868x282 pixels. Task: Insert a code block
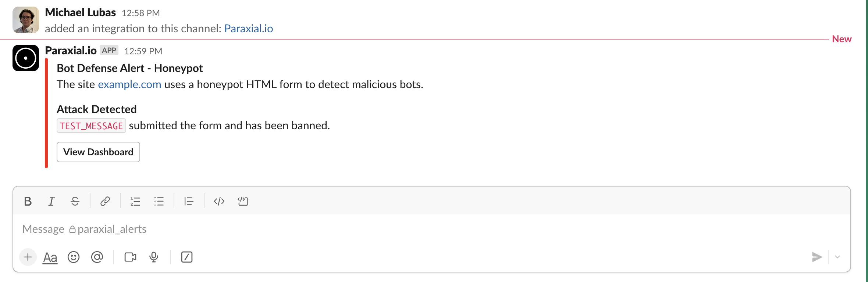pyautogui.click(x=242, y=201)
